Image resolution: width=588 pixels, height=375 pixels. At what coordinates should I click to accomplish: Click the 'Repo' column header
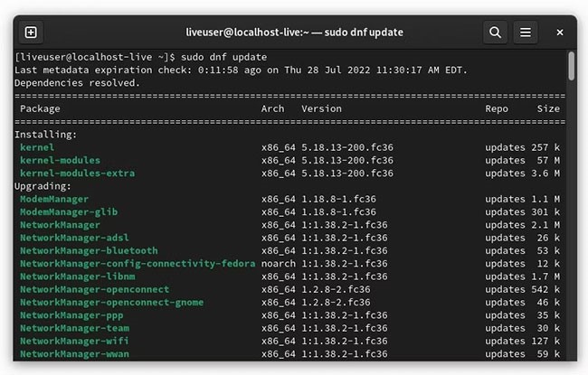tap(497, 108)
